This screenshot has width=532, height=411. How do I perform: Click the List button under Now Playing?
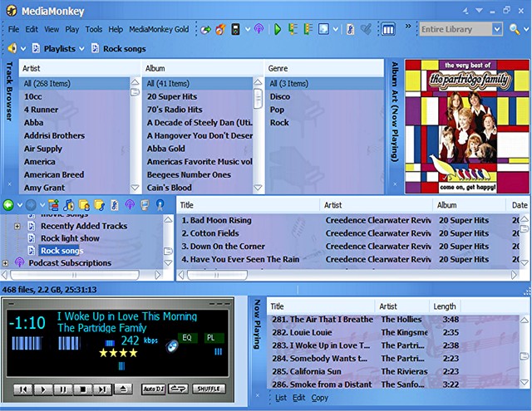pos(281,398)
